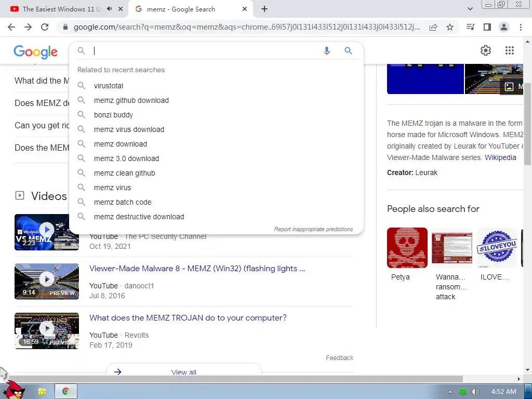Select the Chrome taskbar button

(x=66, y=392)
